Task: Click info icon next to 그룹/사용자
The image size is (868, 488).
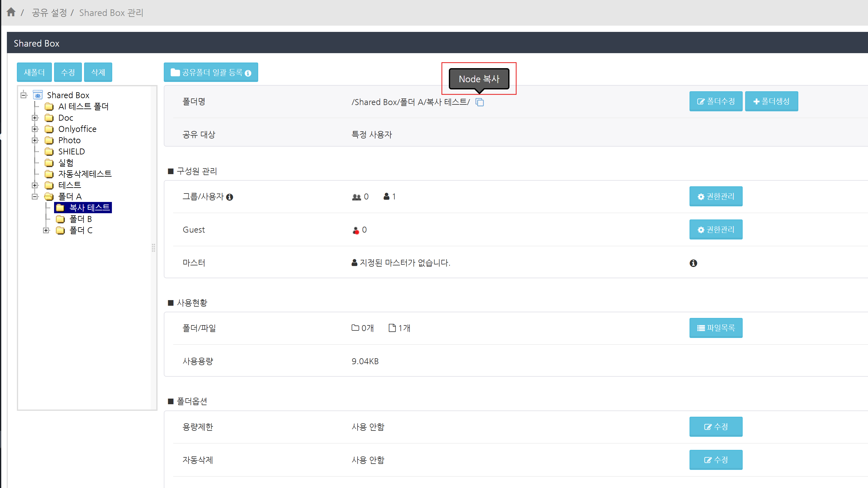Action: 229,197
